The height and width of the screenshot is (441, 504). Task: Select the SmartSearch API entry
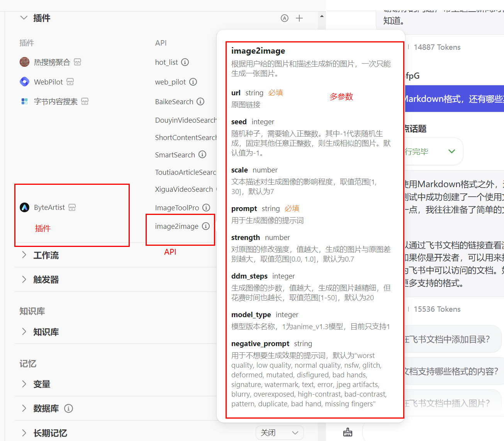click(175, 155)
